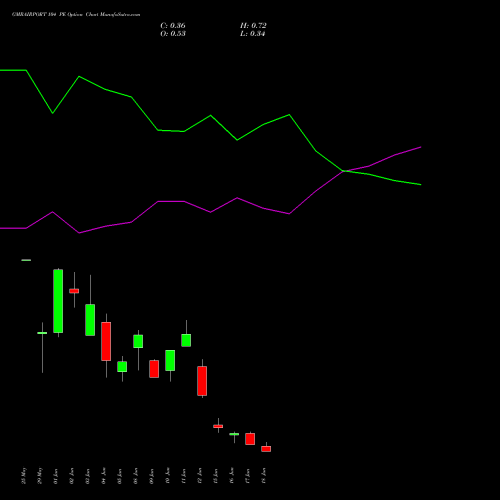Image resolution: width=500 pixels, height=500 pixels.
Task: Click the open value O: 0.53
Action: pos(173,34)
